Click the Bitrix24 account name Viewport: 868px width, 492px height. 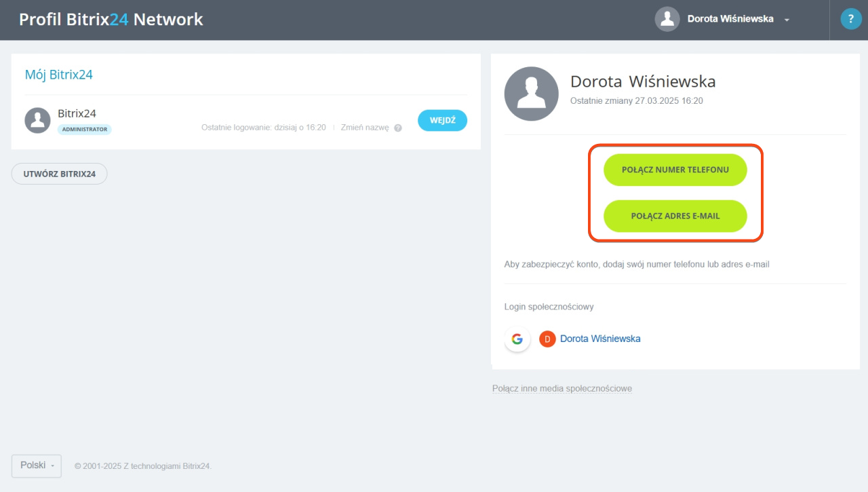click(77, 113)
